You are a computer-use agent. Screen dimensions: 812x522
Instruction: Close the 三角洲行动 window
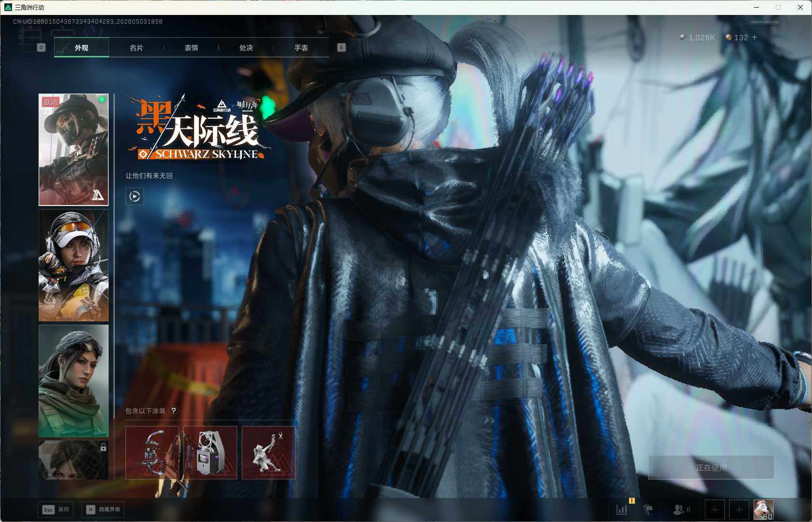800,7
